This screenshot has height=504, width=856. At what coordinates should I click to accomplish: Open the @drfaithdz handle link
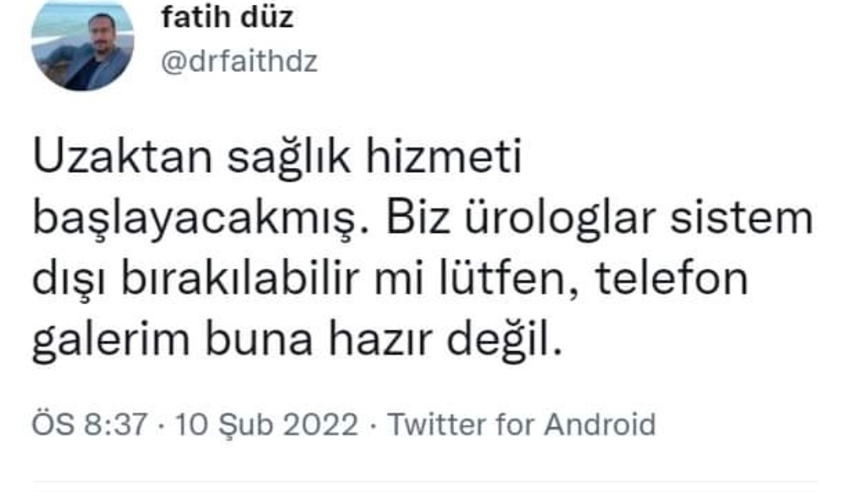(239, 61)
